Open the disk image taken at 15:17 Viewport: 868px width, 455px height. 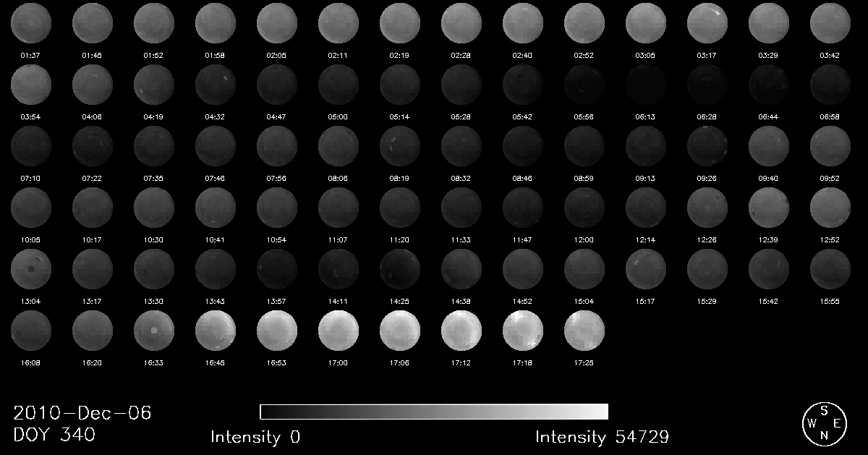(646, 268)
